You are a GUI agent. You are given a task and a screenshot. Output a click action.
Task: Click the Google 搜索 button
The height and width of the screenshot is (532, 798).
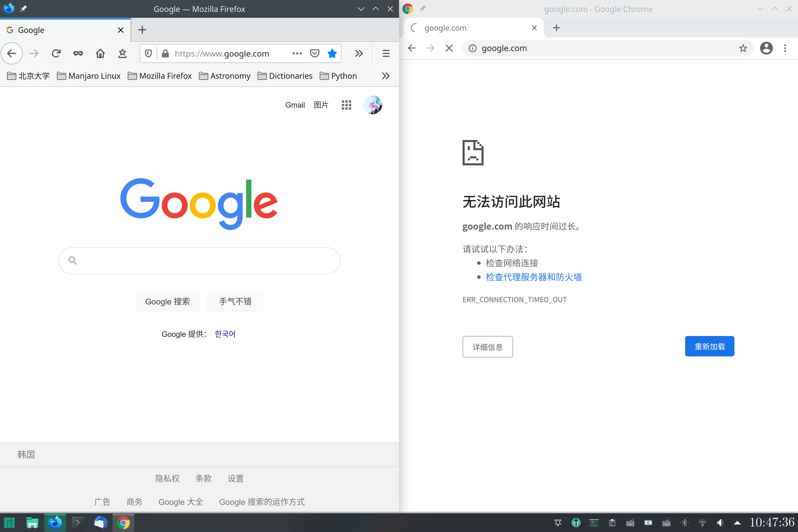click(x=167, y=301)
